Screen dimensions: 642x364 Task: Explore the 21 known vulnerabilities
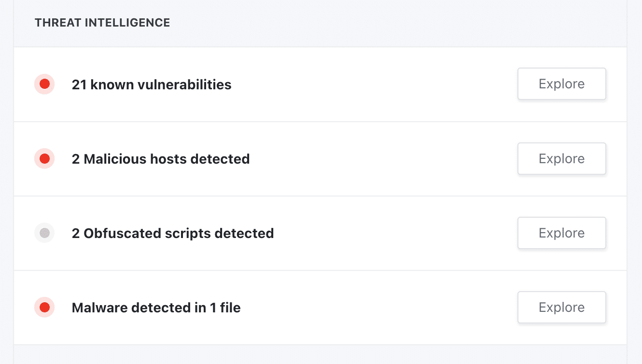coord(561,84)
